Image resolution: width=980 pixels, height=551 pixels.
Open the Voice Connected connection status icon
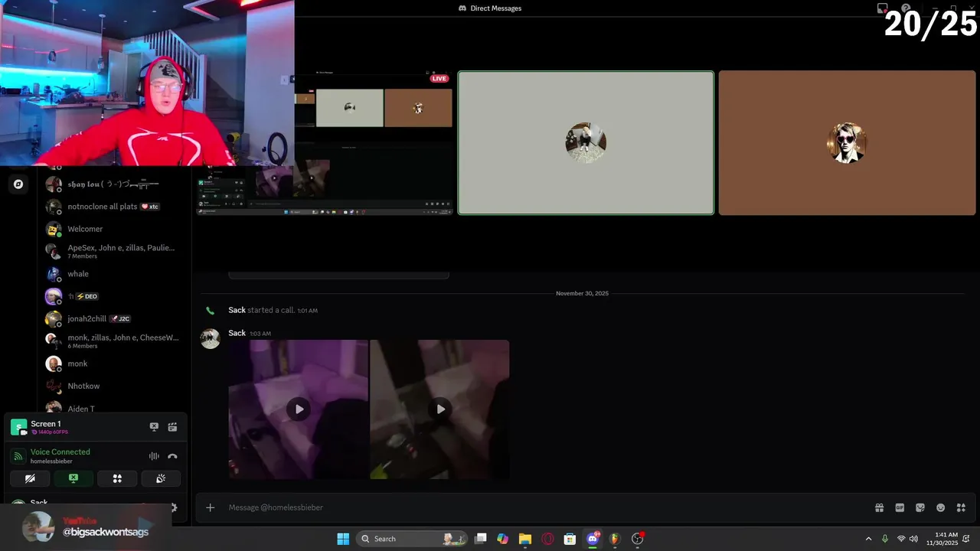(x=18, y=456)
